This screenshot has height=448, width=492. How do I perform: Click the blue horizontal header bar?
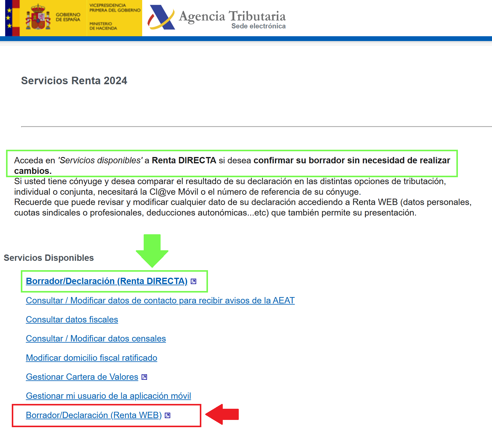click(x=246, y=38)
